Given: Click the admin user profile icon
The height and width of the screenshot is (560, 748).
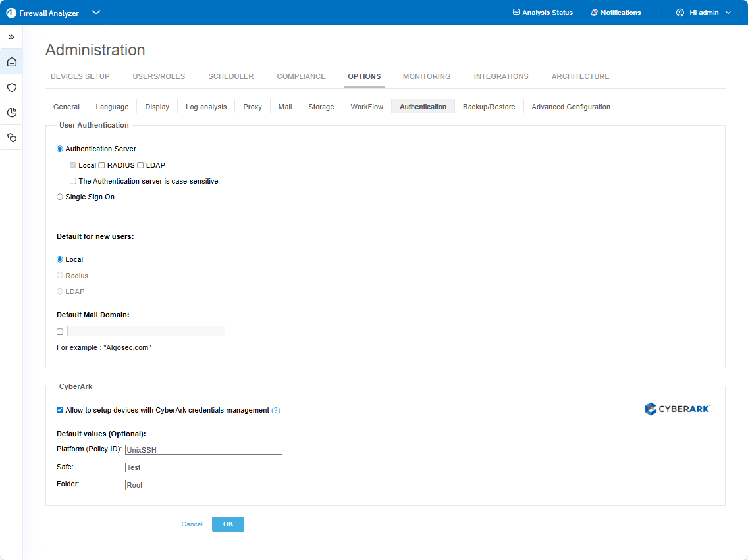Looking at the screenshot, I should 680,13.
